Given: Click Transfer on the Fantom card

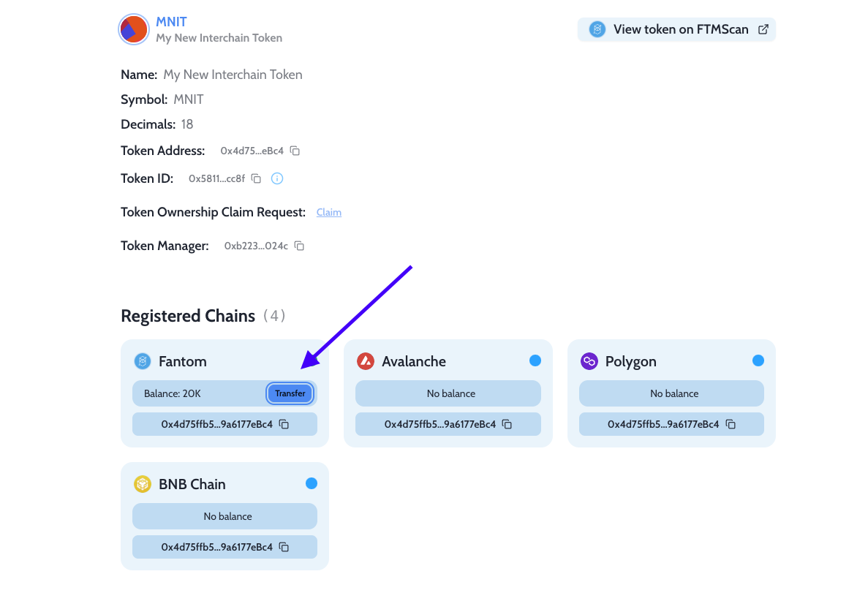Looking at the screenshot, I should tap(290, 393).
